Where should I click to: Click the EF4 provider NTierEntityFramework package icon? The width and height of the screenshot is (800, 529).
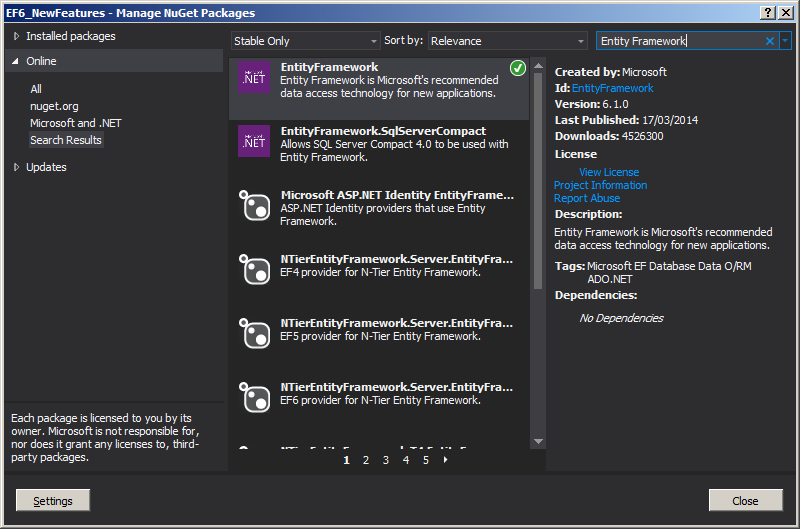pos(253,269)
